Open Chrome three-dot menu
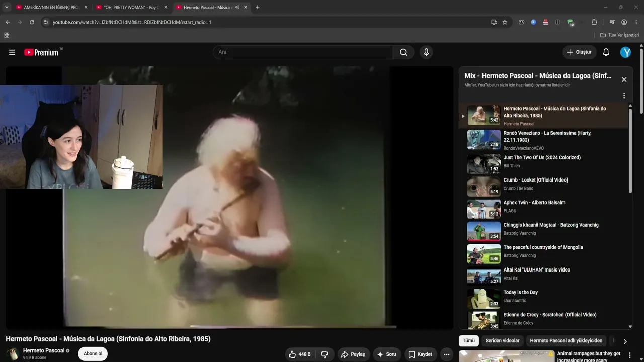The image size is (644, 362). coord(636,22)
